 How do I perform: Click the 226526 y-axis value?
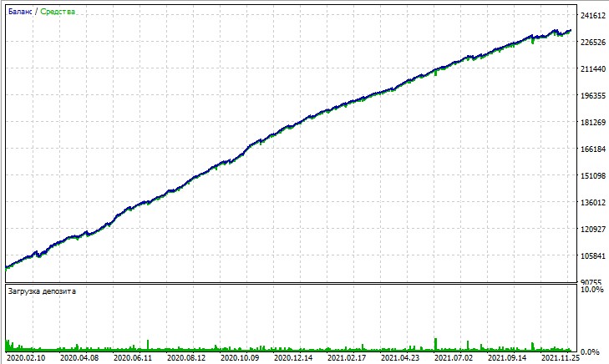point(593,43)
